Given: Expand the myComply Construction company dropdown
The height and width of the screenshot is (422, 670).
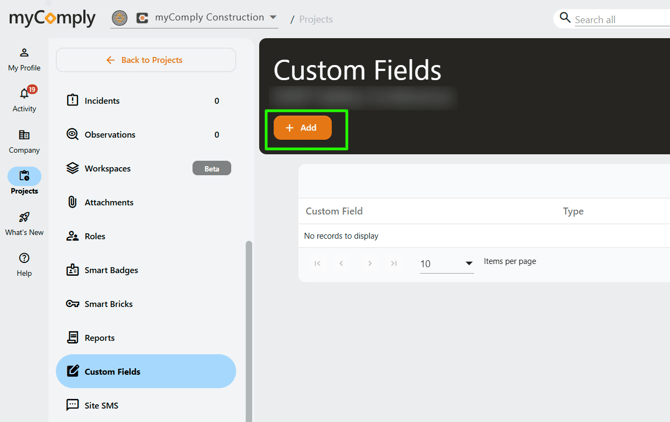Looking at the screenshot, I should pos(273,17).
